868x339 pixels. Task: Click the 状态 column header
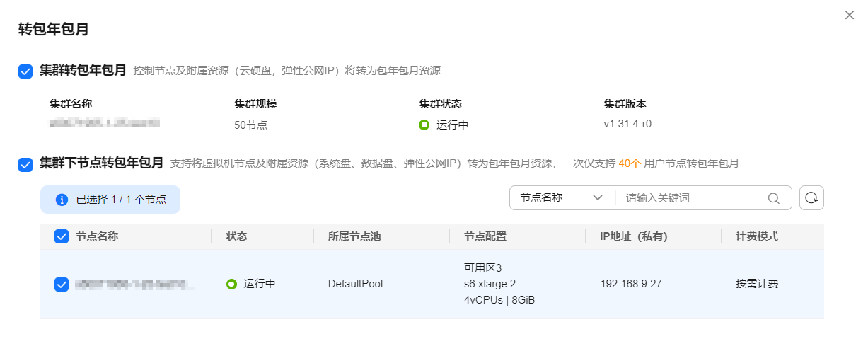click(236, 236)
